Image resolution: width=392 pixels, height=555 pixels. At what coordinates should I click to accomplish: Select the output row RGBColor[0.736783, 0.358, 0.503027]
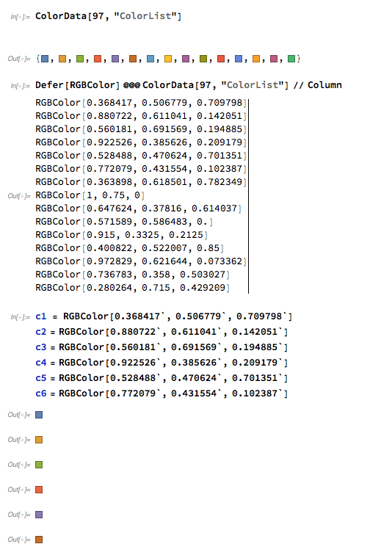pos(132,275)
